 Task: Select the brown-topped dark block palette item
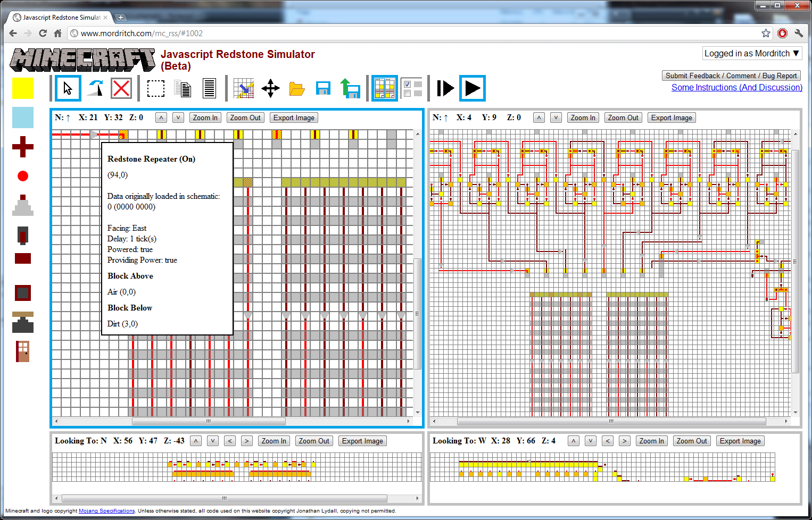[x=23, y=322]
